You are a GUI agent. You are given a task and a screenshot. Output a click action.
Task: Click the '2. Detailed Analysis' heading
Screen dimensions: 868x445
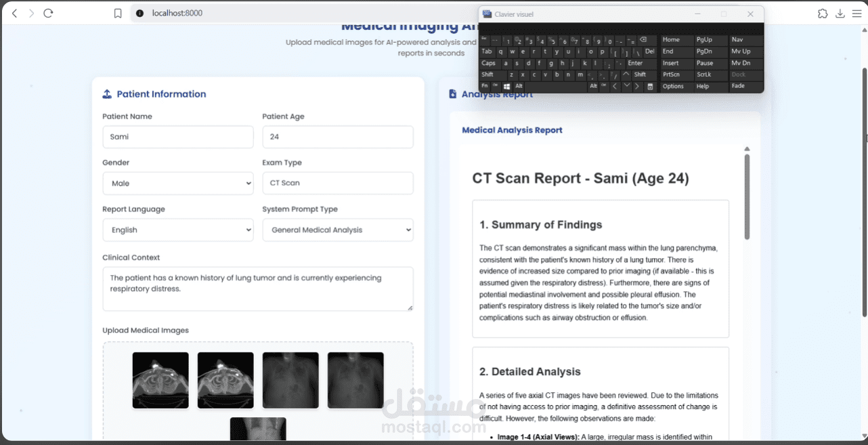point(530,372)
